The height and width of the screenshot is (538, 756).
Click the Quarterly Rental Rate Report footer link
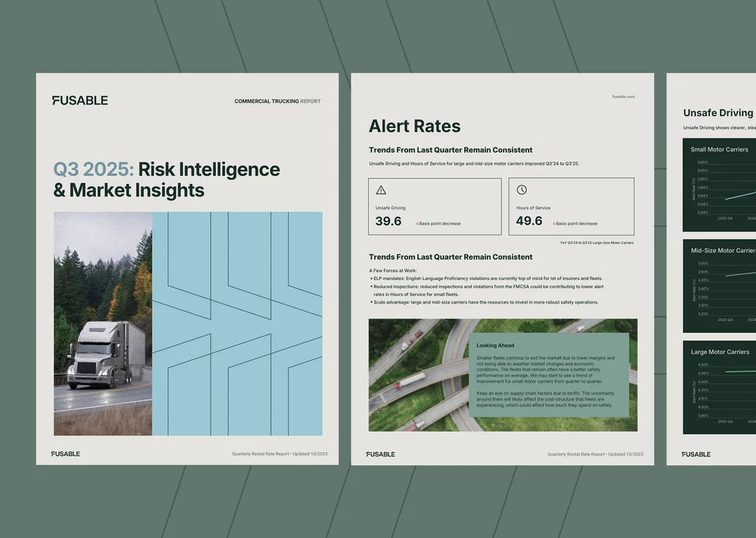point(279,454)
